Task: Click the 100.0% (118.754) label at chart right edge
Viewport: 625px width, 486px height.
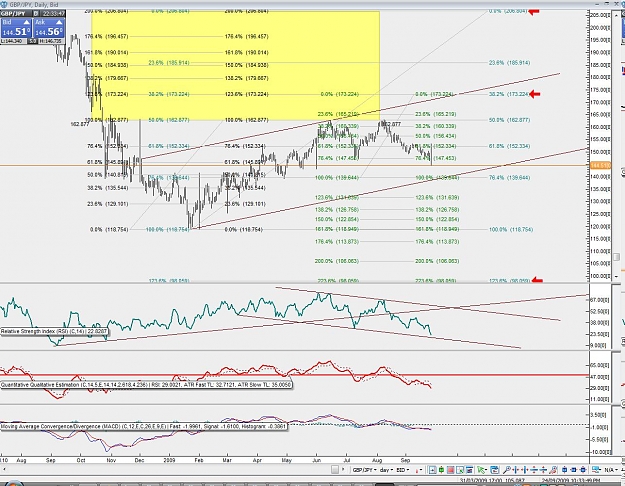Action: (511, 230)
